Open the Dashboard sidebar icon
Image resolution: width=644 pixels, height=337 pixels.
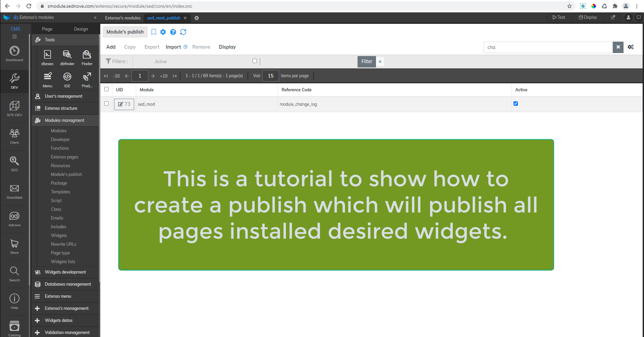point(14,54)
